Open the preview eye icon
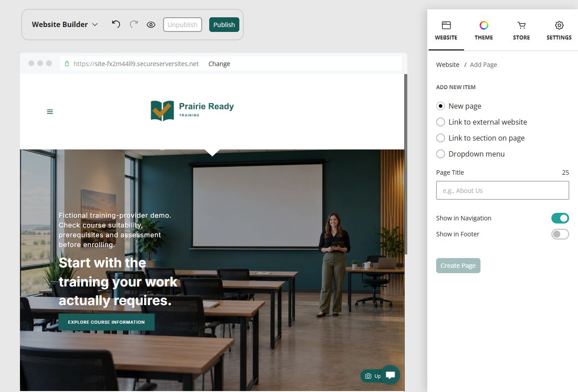Screen dimensions: 578x392 pyautogui.click(x=151, y=25)
